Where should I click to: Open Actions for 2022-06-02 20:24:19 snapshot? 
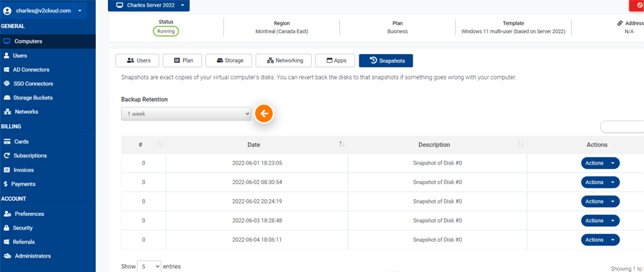pos(600,201)
